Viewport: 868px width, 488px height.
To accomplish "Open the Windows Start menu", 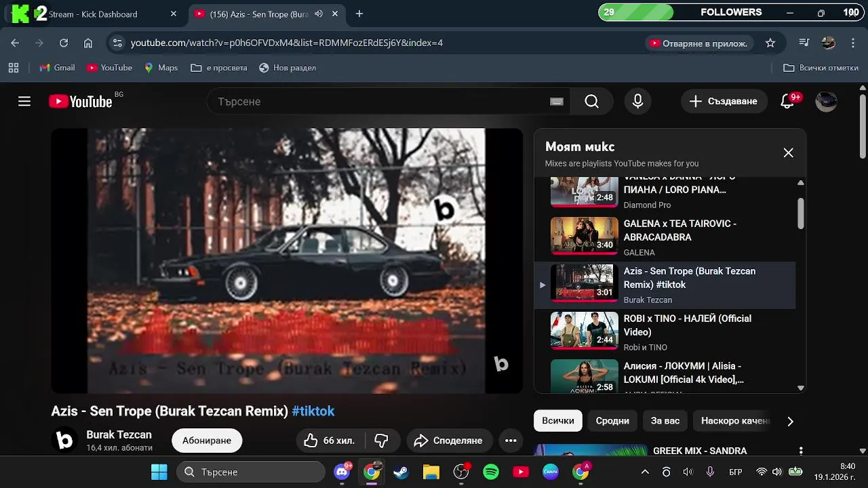I will [x=159, y=472].
